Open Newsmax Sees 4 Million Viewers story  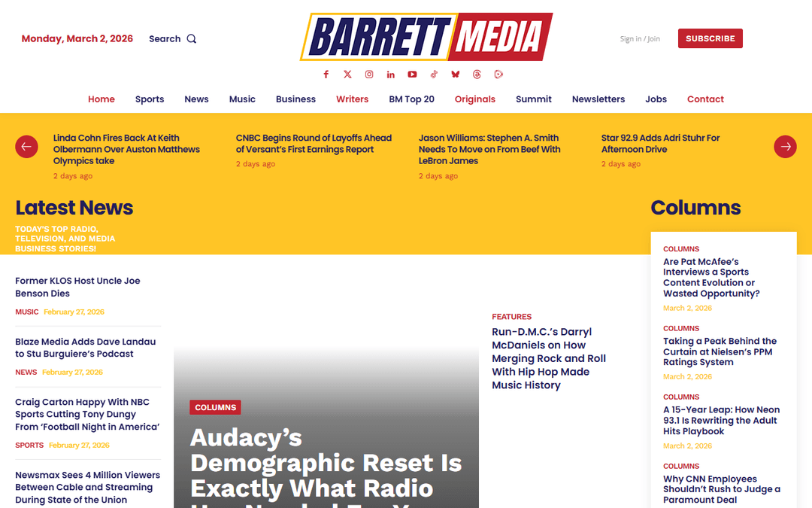[x=87, y=487]
